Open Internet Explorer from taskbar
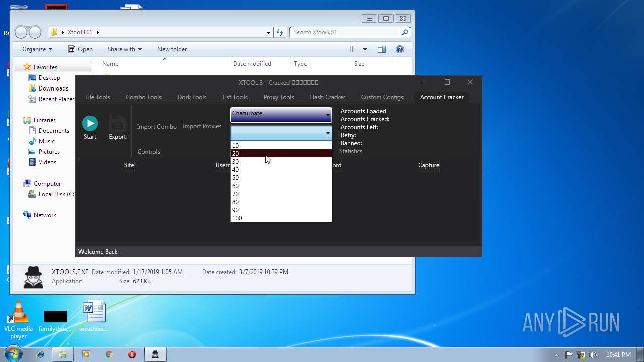Image resolution: width=644 pixels, height=362 pixels. (40, 354)
